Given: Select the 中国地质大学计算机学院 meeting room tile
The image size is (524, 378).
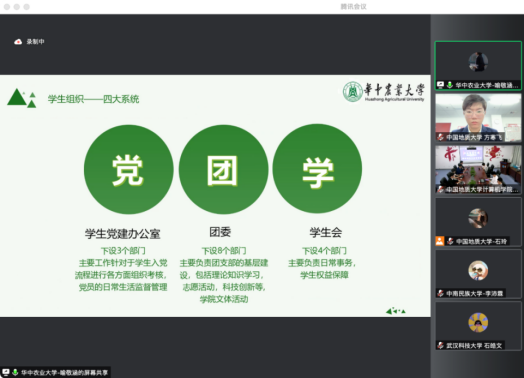Looking at the screenshot, I should tap(478, 170).
